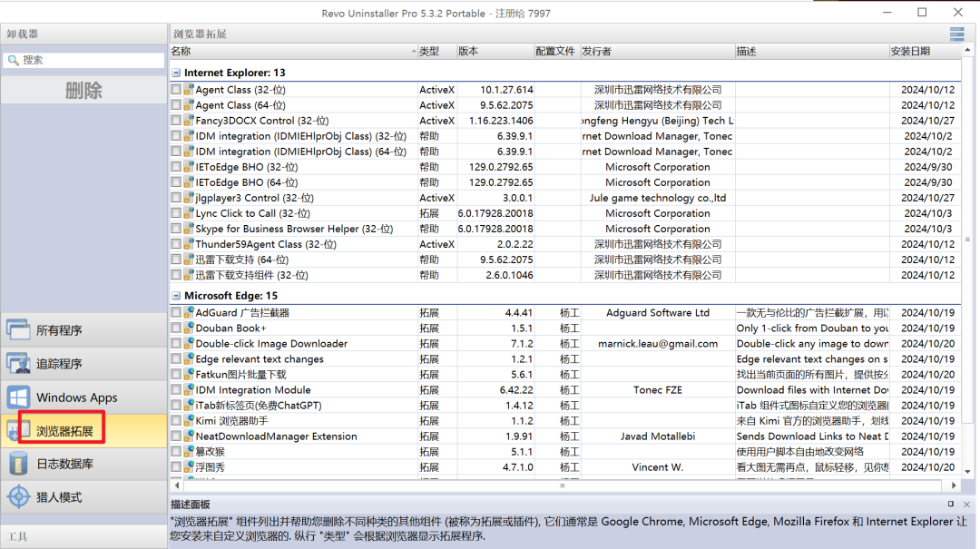Collapse the Internet Explorer: 13 group
This screenshot has width=980, height=549.
[176, 73]
